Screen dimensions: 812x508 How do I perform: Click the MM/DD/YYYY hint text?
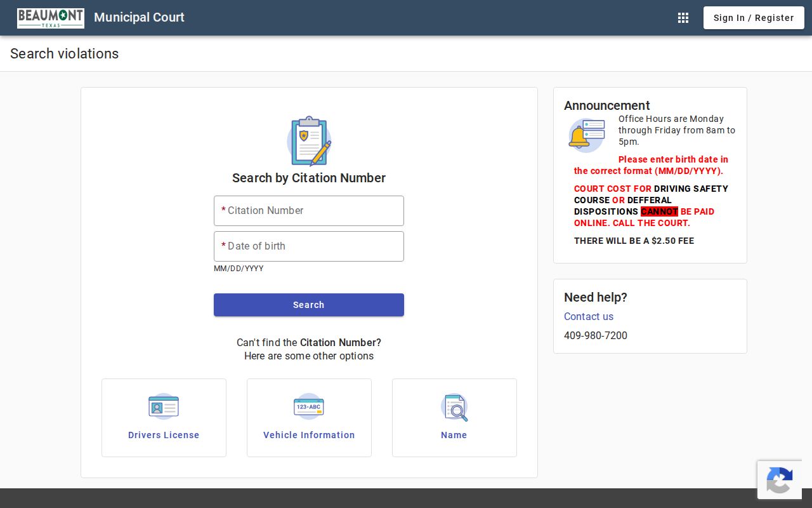pos(239,269)
